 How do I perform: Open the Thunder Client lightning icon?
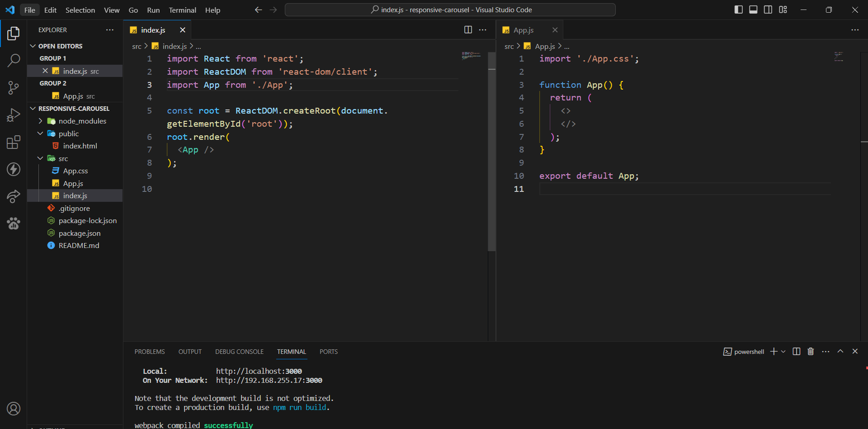14,169
